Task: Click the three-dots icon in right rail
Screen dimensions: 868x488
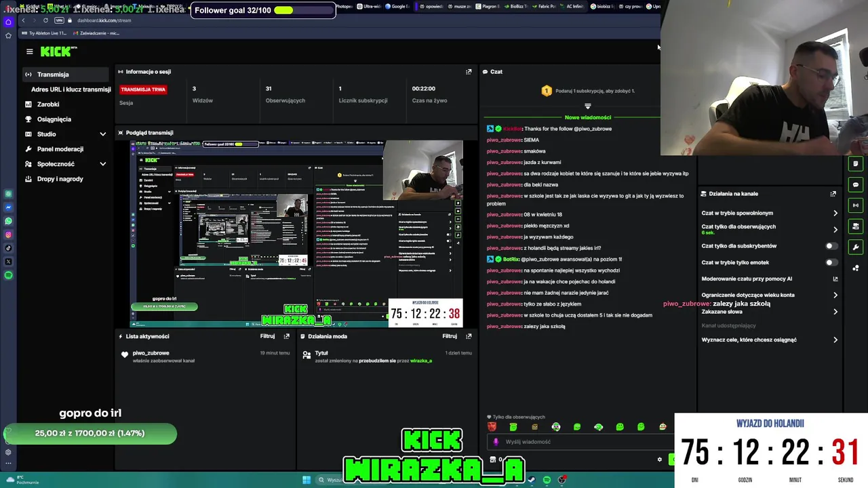Action: point(856,268)
